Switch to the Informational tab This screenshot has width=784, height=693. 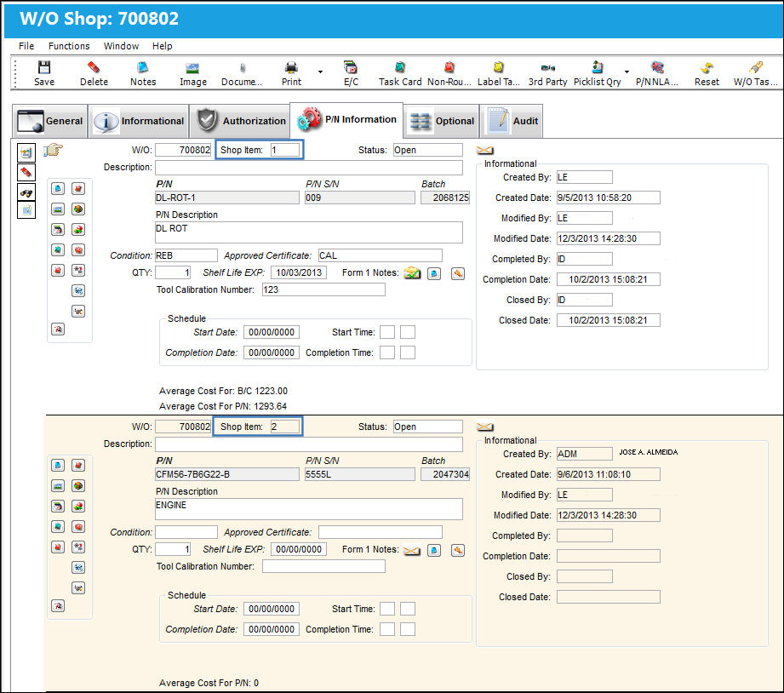coord(139,121)
